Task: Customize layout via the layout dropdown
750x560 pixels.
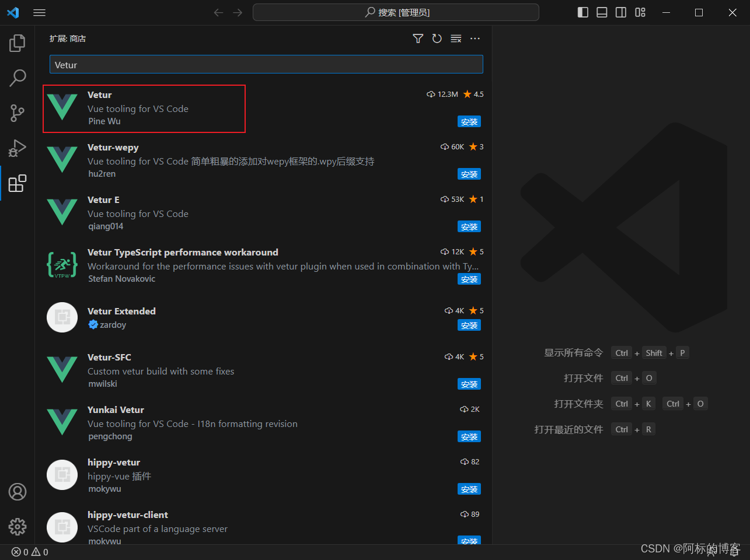Action: [640, 12]
